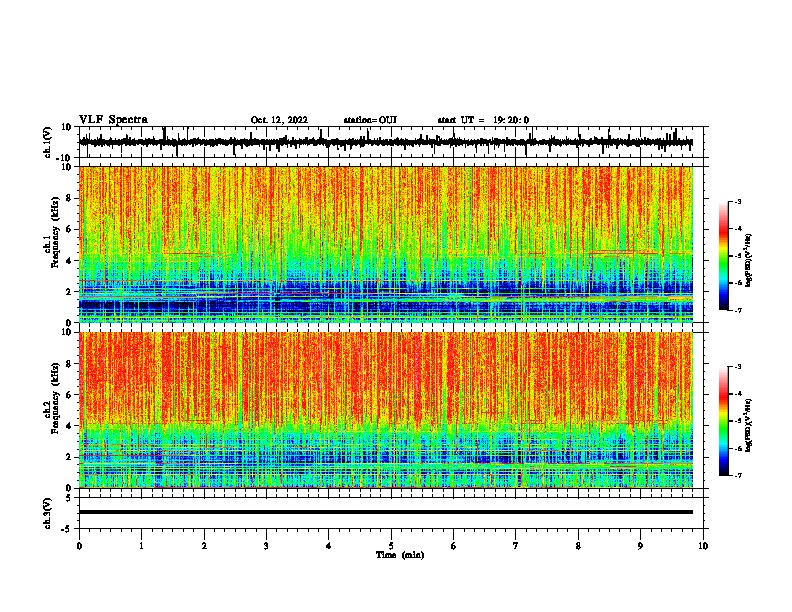The image size is (792, 612).
Task: Click the "station=OUI" label
Action: [370, 120]
